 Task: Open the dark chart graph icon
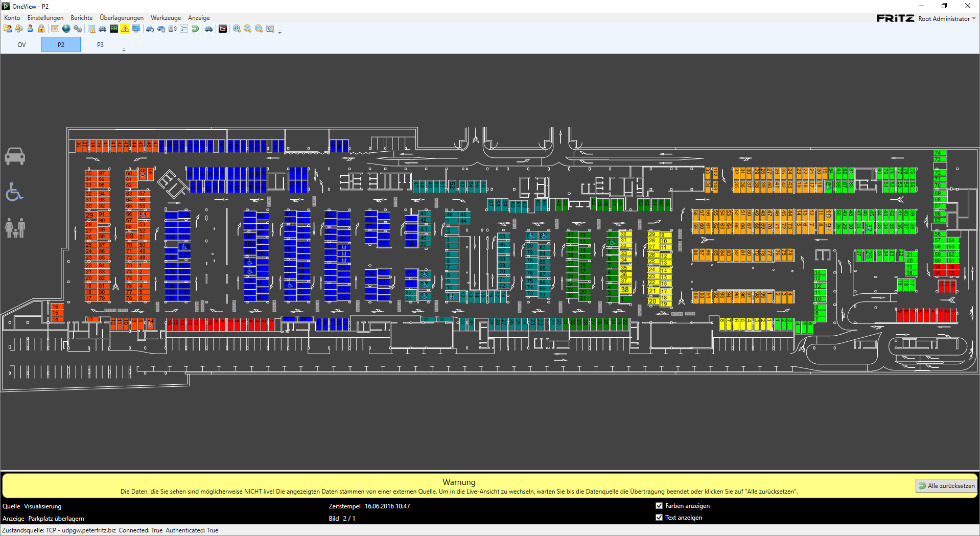pyautogui.click(x=223, y=29)
